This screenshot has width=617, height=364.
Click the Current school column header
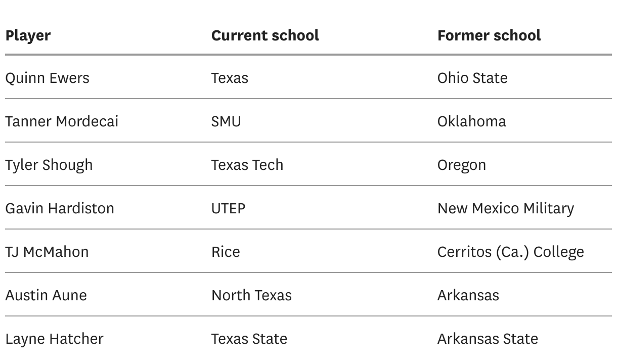(265, 35)
